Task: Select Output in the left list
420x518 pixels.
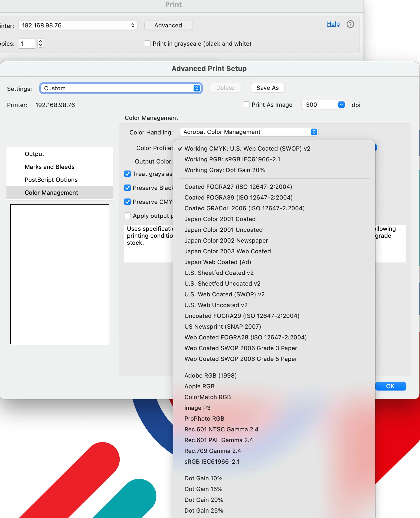Action: (60, 154)
